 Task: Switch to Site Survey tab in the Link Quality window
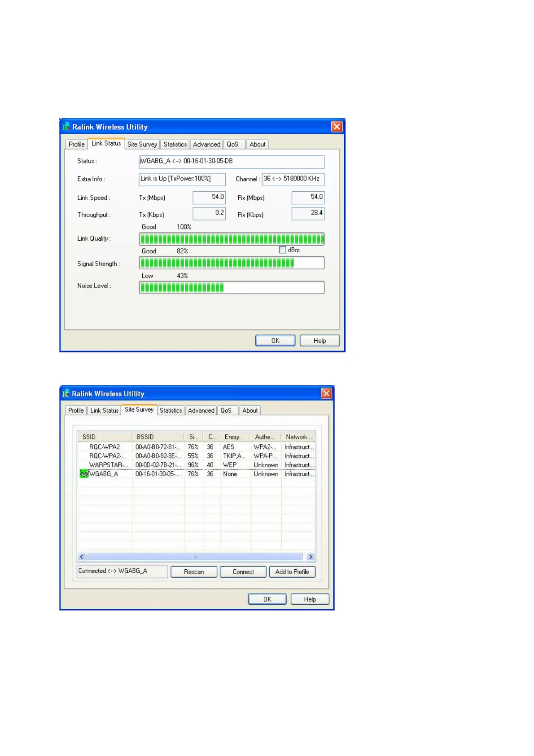(x=142, y=144)
